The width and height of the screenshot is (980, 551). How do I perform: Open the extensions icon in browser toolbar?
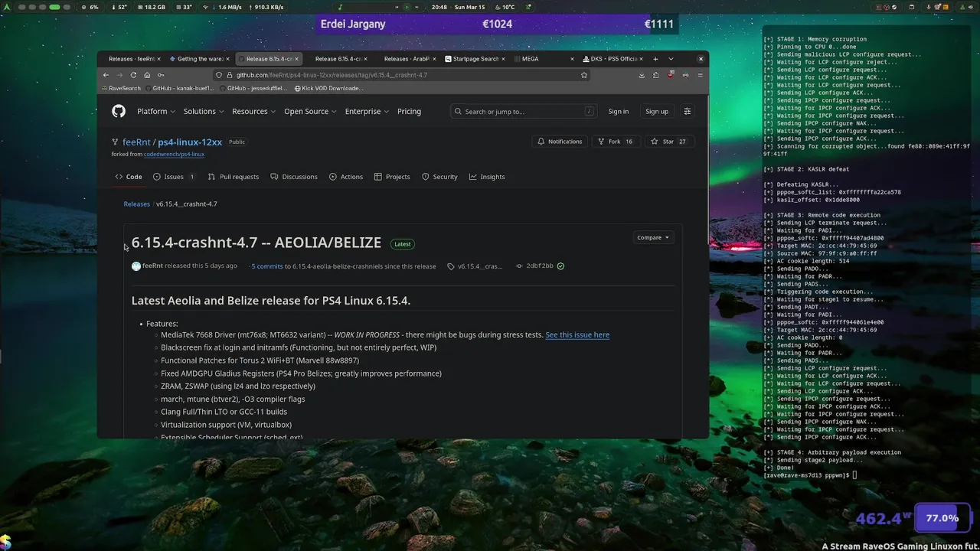656,75
